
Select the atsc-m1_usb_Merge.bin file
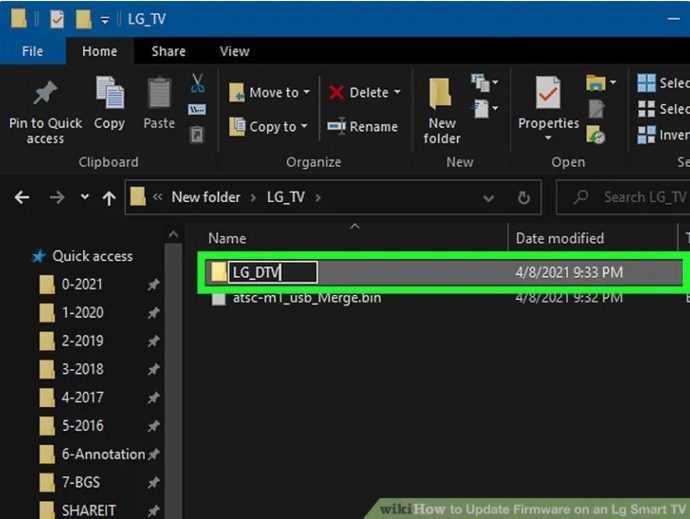pos(307,298)
